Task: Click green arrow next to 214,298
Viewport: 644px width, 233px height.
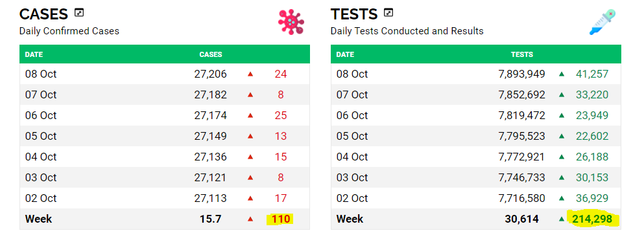Action: click(x=562, y=219)
